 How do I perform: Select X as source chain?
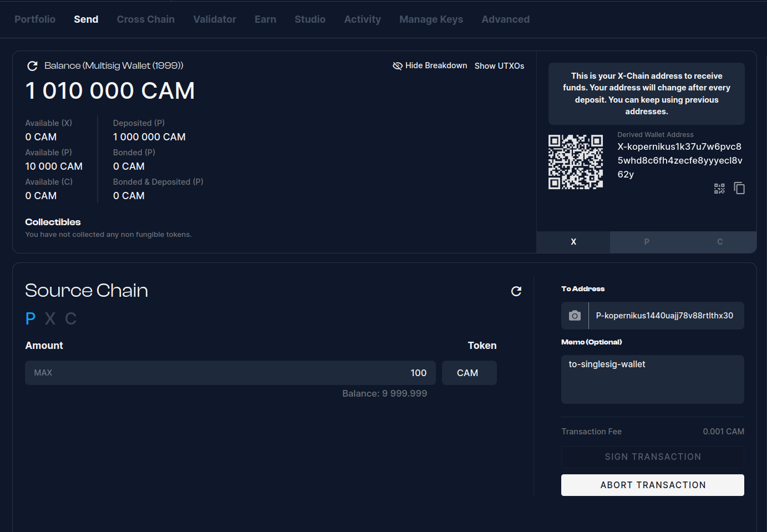[x=50, y=318]
